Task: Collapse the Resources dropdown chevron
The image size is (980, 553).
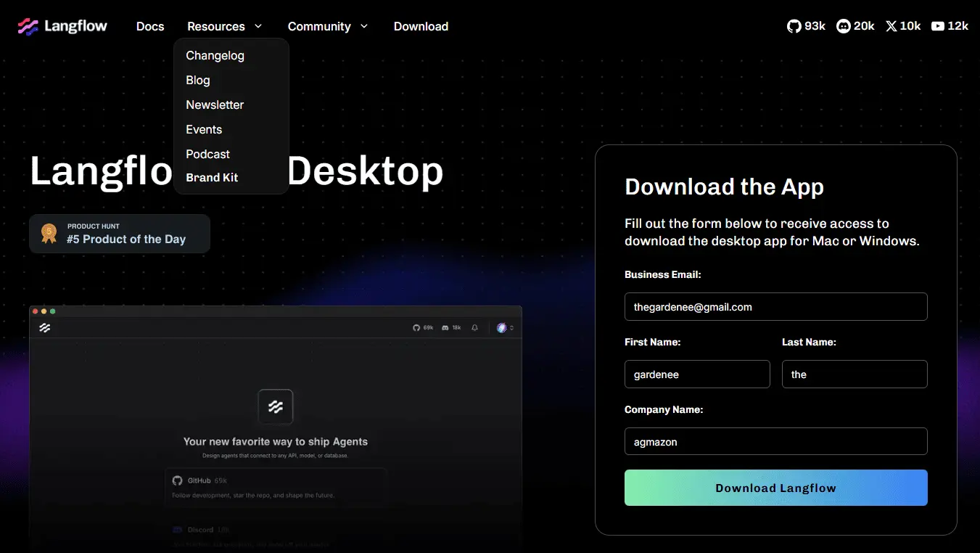Action: pos(258,26)
